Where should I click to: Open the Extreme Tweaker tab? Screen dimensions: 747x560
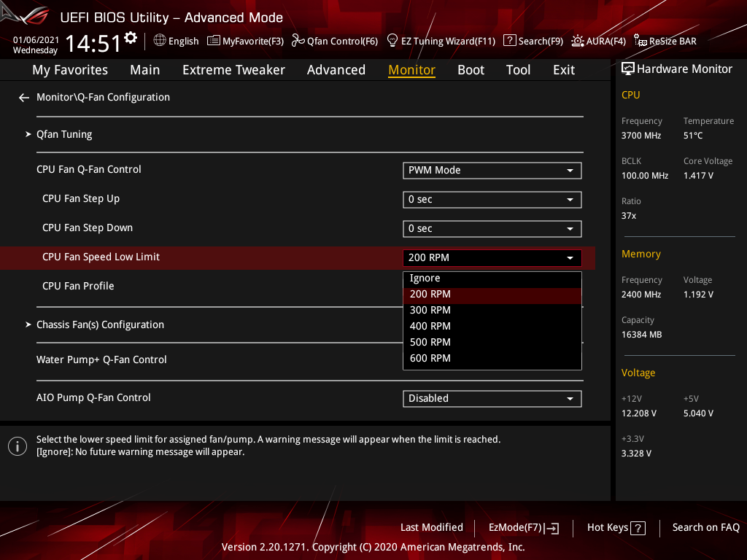(233, 70)
